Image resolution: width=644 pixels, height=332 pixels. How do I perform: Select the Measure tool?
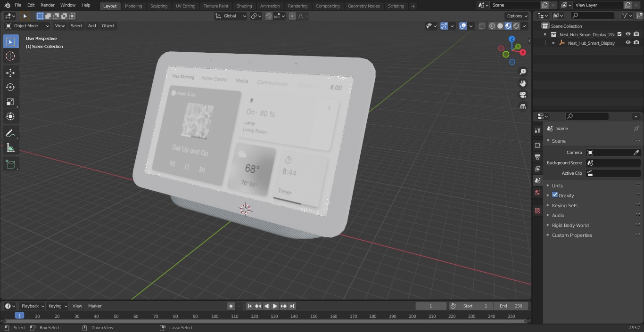pos(10,148)
